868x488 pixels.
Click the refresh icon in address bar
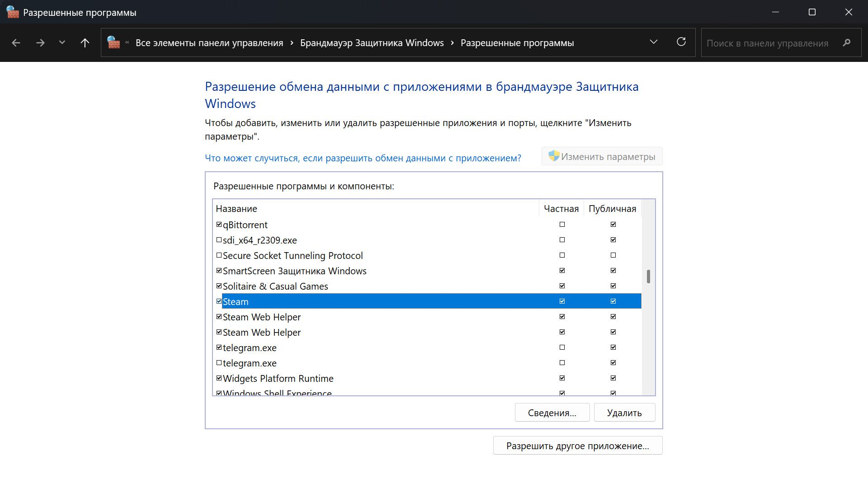(x=681, y=42)
